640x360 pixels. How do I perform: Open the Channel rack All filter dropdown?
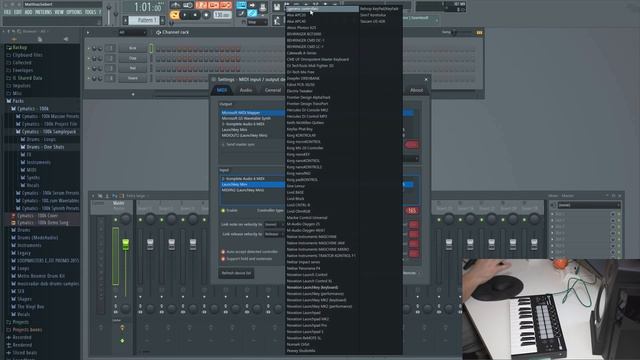[x=132, y=32]
